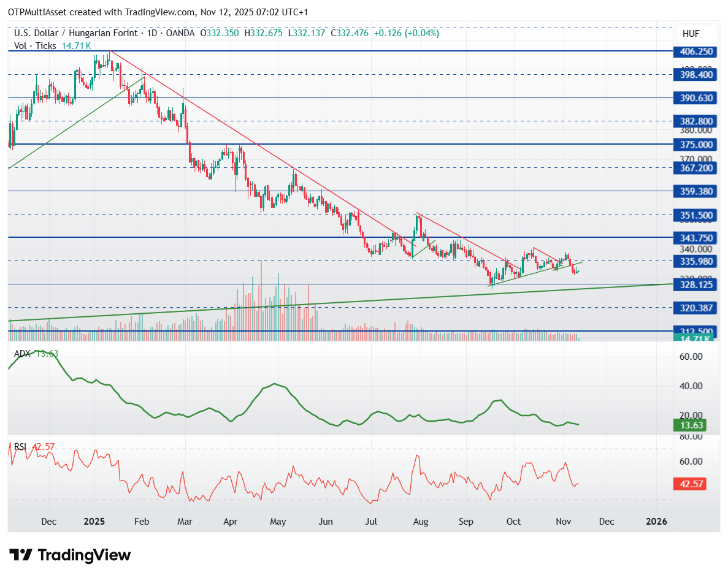The height and width of the screenshot is (578, 728).
Task: Click the 312.500 price level label
Action: [x=694, y=331]
